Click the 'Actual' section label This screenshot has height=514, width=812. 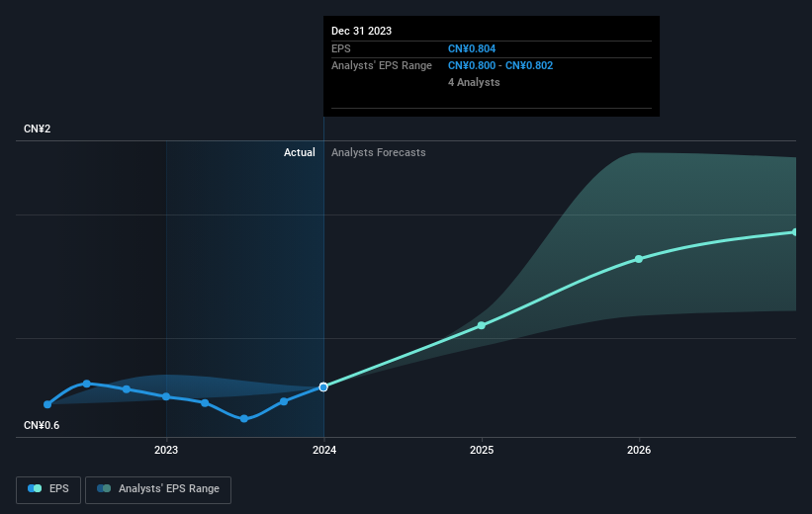[300, 152]
